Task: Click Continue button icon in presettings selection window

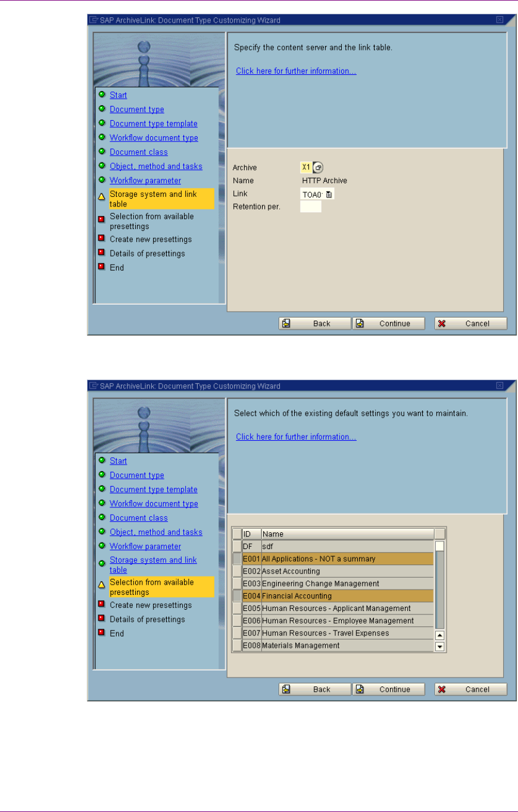Action: click(360, 689)
